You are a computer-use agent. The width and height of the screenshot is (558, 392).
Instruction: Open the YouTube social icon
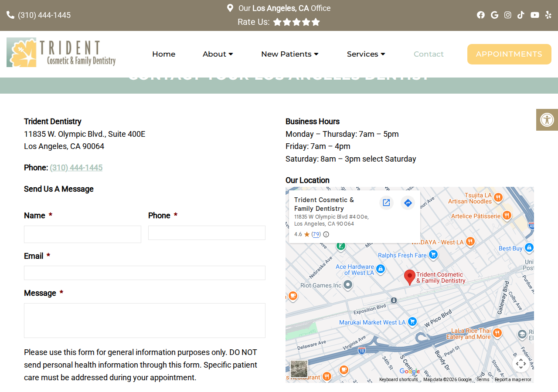(535, 15)
